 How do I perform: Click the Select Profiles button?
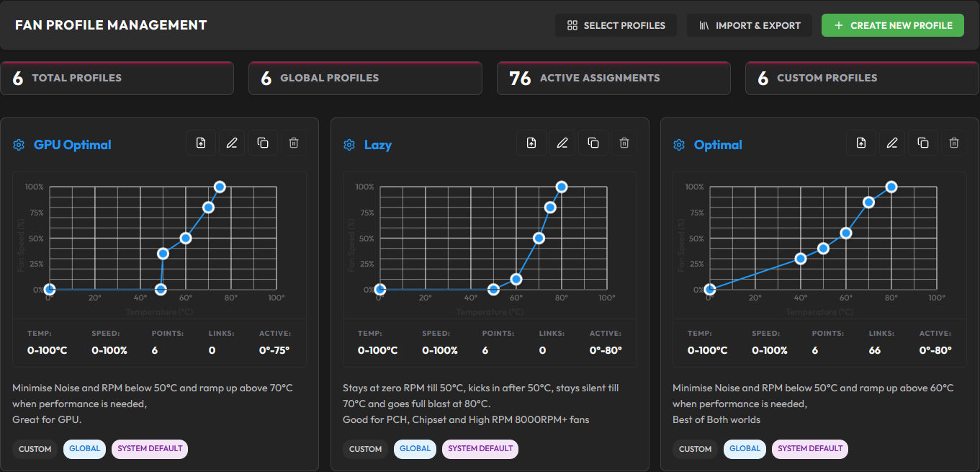616,25
